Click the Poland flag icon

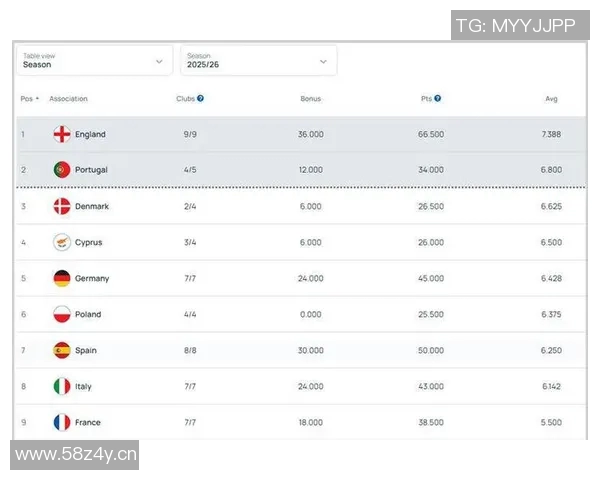pyautogui.click(x=62, y=314)
